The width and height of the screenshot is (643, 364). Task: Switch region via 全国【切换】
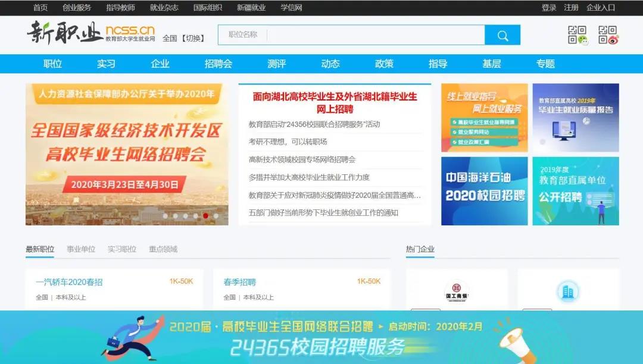(x=184, y=38)
